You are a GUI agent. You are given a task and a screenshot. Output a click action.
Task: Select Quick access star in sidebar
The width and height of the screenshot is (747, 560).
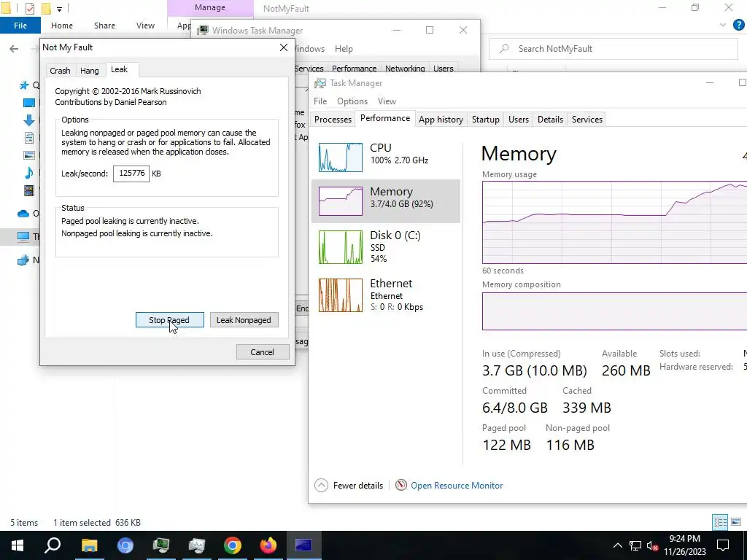[24, 85]
